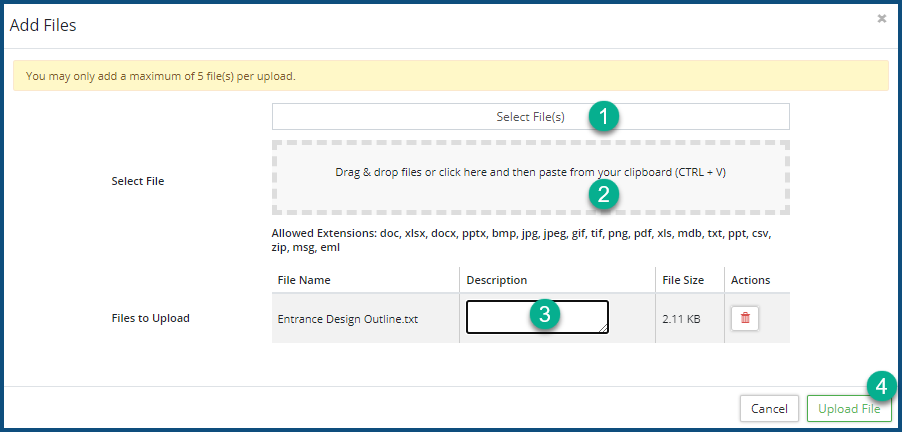Click the Actions column header
Viewport: 902px width, 432px height.
coord(750,280)
